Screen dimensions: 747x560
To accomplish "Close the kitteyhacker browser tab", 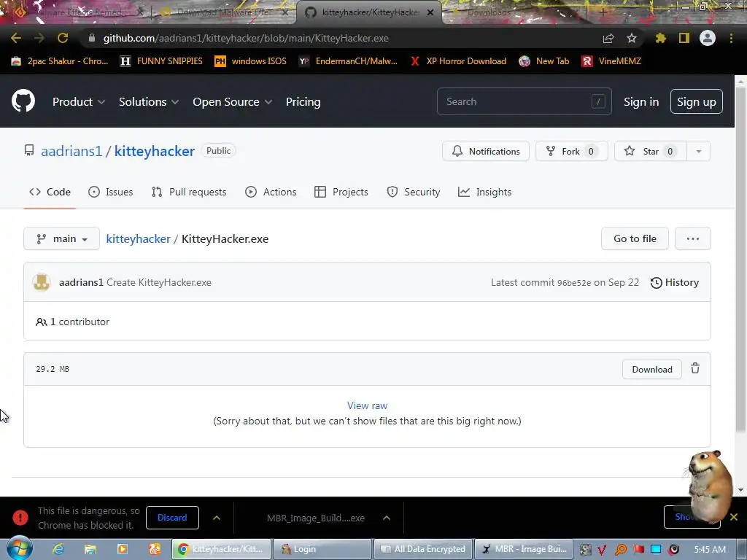I will tap(430, 12).
